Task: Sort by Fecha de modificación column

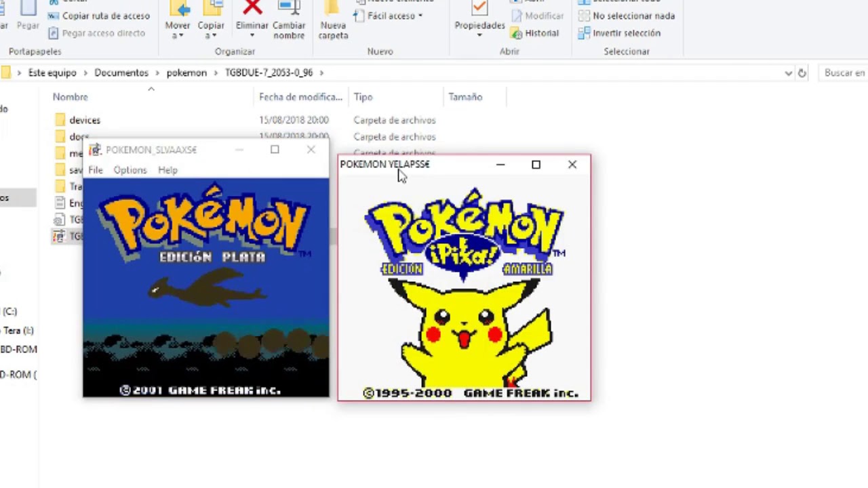Action: coord(300,97)
